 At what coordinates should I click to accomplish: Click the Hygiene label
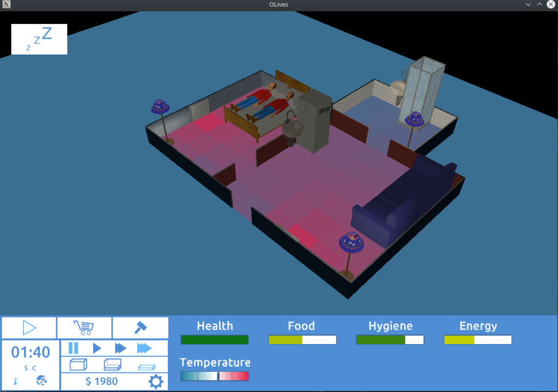click(x=390, y=326)
